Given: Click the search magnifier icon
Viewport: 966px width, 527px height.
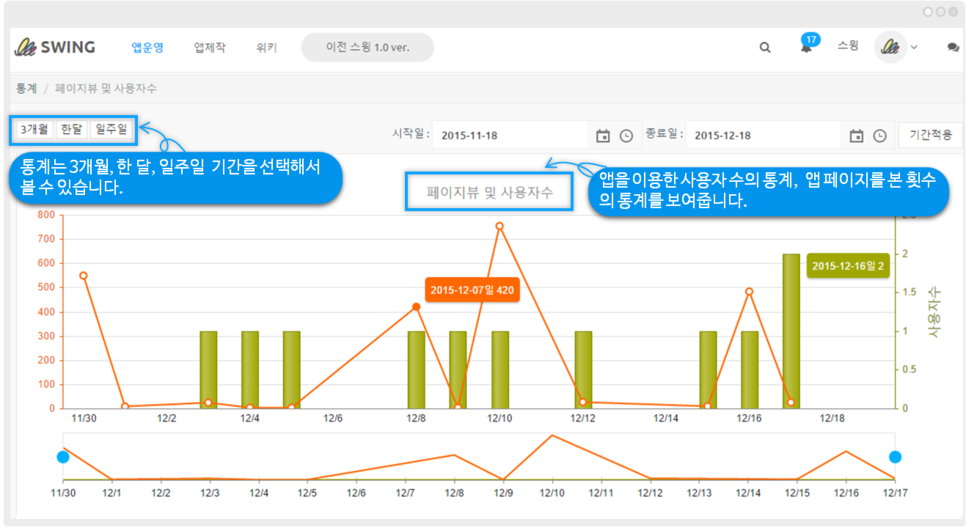Looking at the screenshot, I should coord(765,47).
